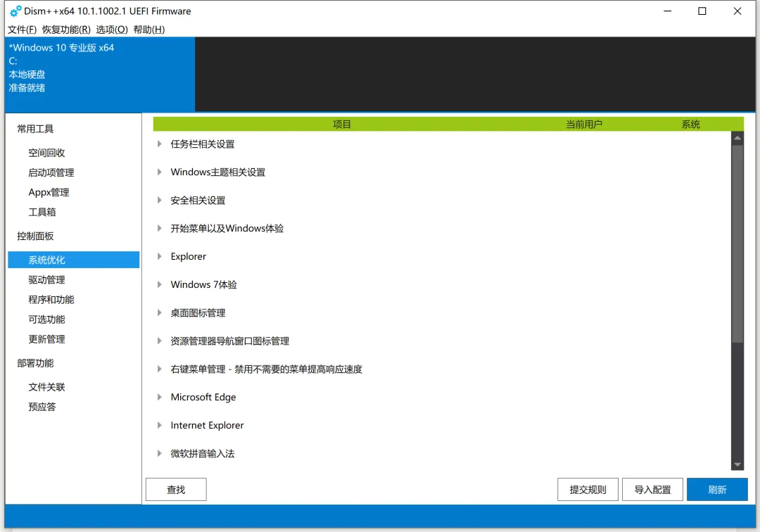Open 可选功能 in the sidebar
The height and width of the screenshot is (532, 760).
[x=46, y=319]
